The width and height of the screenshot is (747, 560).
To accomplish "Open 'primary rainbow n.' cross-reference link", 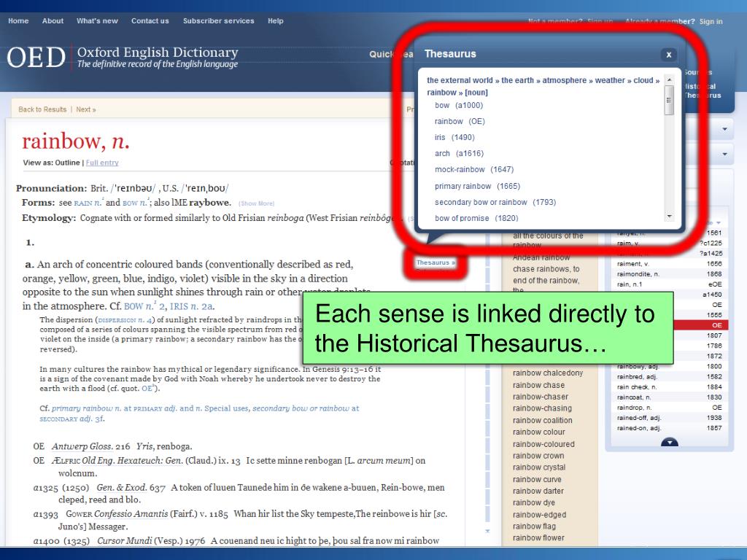I will pyautogui.click(x=86, y=408).
